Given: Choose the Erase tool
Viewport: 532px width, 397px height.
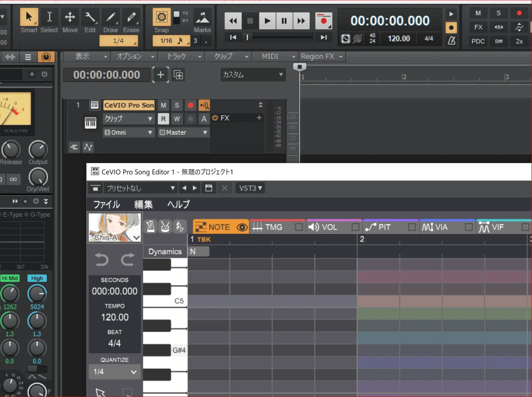Looking at the screenshot, I should click(x=131, y=20).
